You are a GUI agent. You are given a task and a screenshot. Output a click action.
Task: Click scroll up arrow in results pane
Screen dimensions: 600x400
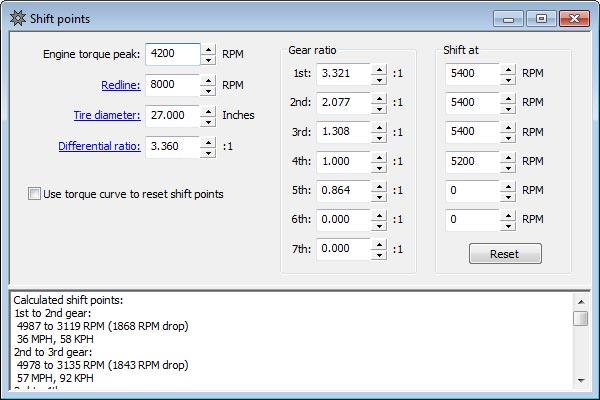pyautogui.click(x=581, y=302)
